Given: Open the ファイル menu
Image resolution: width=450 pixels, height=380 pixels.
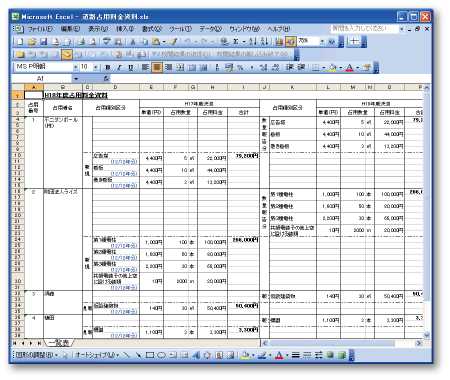Looking at the screenshot, I should [40, 29].
